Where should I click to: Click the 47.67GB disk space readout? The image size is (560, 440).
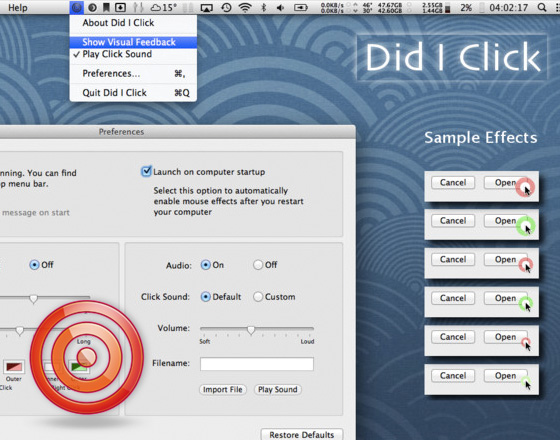389,8
